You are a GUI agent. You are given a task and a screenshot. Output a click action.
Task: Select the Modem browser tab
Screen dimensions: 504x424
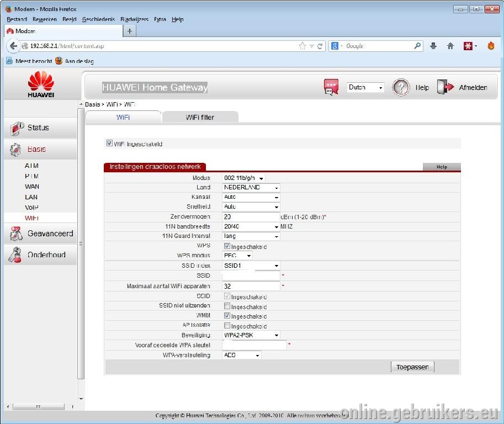click(x=63, y=31)
